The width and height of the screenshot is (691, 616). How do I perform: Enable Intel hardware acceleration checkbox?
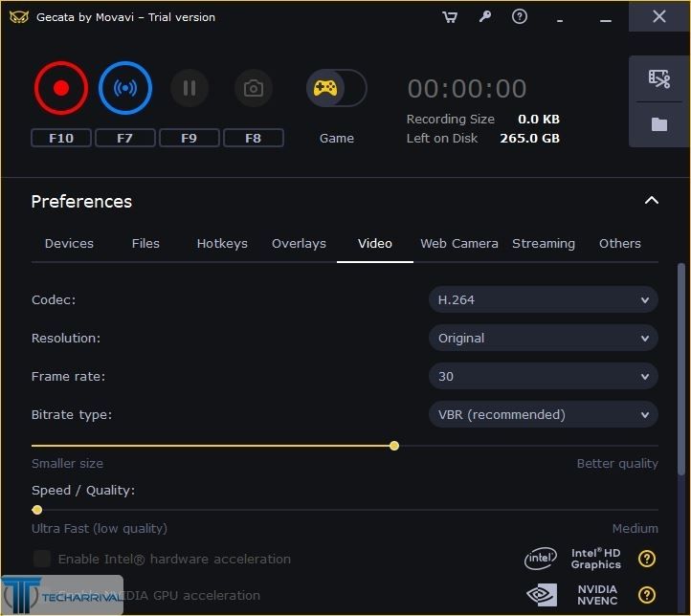coord(42,559)
